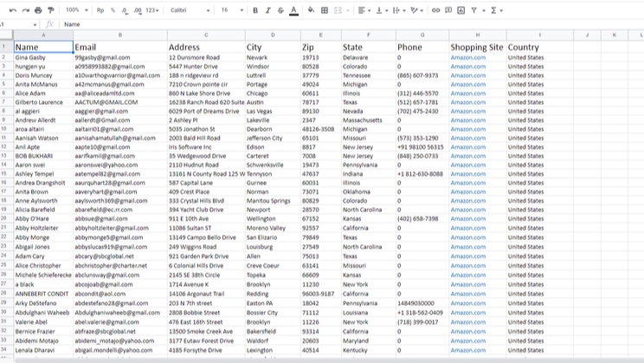Open the text rotation dropdown
The height and width of the screenshot is (363, 644).
coord(416,10)
